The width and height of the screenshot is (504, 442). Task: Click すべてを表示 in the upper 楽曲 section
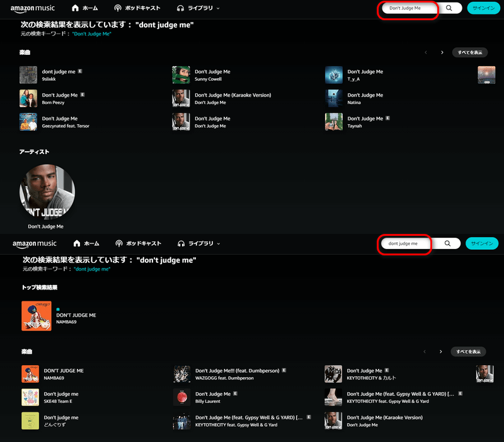(469, 52)
